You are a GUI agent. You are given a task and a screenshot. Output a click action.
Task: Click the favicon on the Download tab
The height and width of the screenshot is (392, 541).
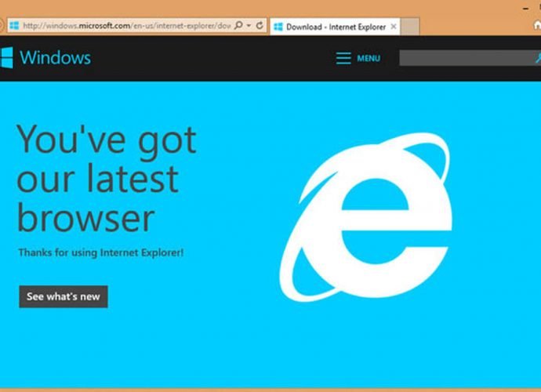(278, 27)
